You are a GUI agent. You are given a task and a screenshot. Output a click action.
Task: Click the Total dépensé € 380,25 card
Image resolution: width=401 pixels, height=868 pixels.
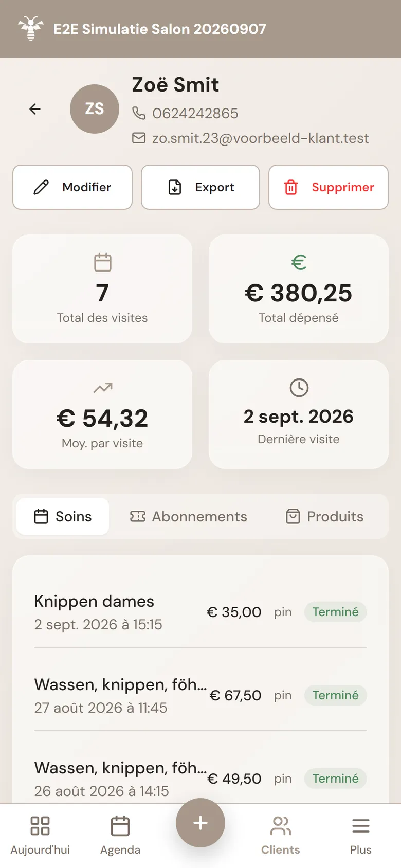[x=299, y=289]
